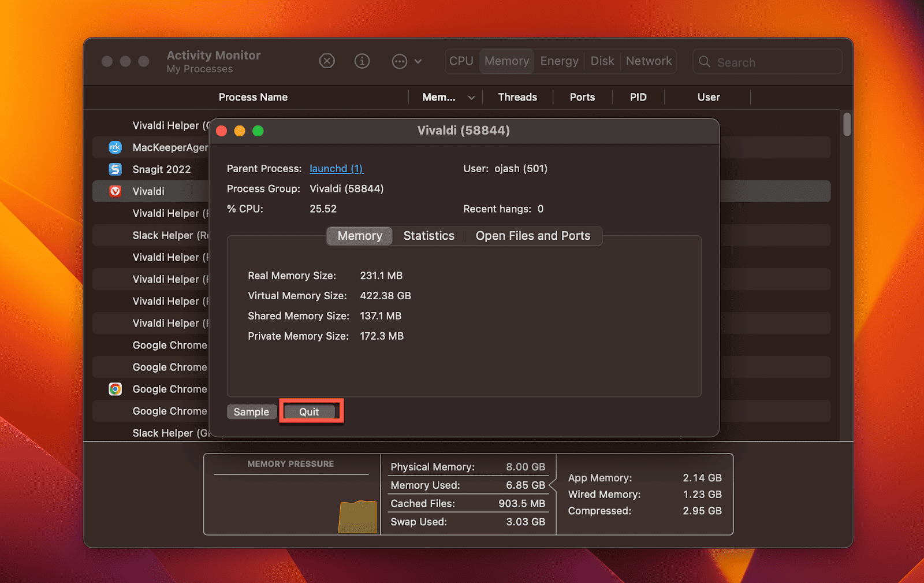
Task: Click the User: ojash (501) text
Action: pos(505,169)
